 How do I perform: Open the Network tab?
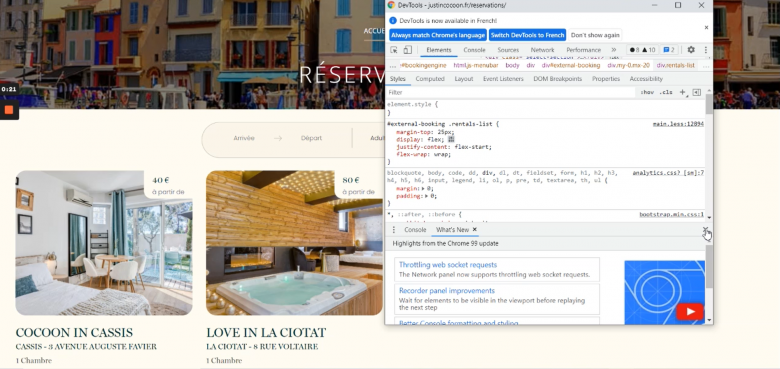click(542, 50)
